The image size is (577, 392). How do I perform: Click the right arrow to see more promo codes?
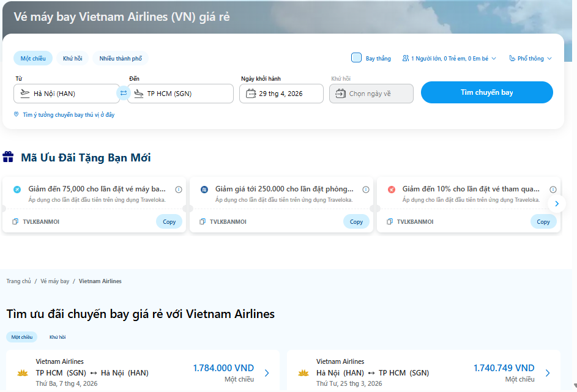click(x=557, y=203)
